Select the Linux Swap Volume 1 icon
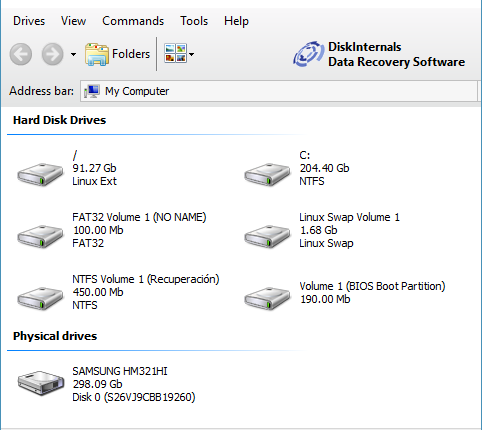The image size is (482, 430). 267,236
